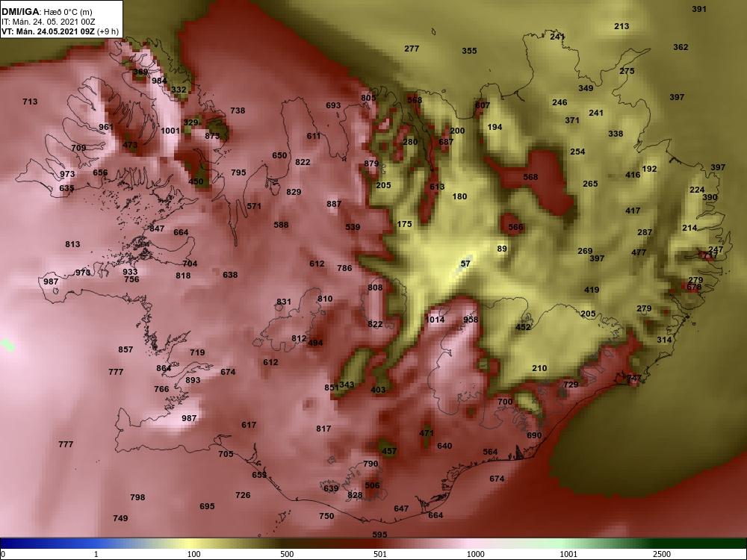This screenshot has height=560, width=747.
Task: Click the map value '805'
Action: coord(368,98)
